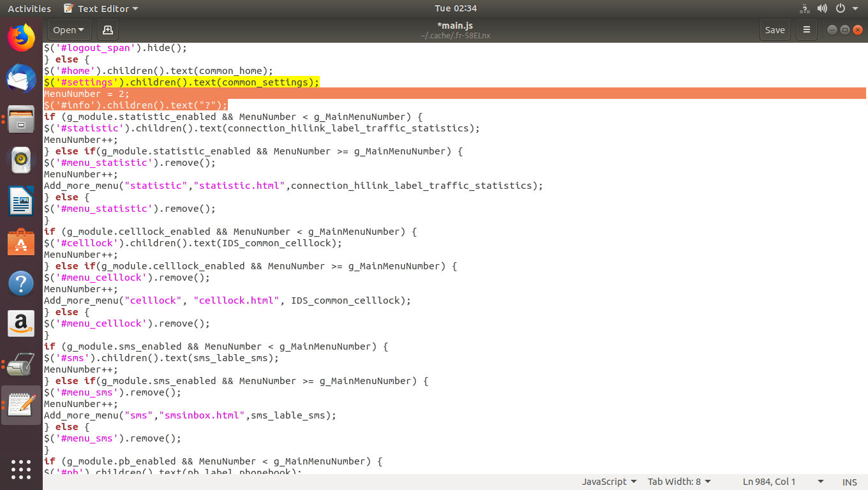Click the $('#menu_sms').remove(); line after else
Image resolution: width=868 pixels, height=490 pixels.
112,438
